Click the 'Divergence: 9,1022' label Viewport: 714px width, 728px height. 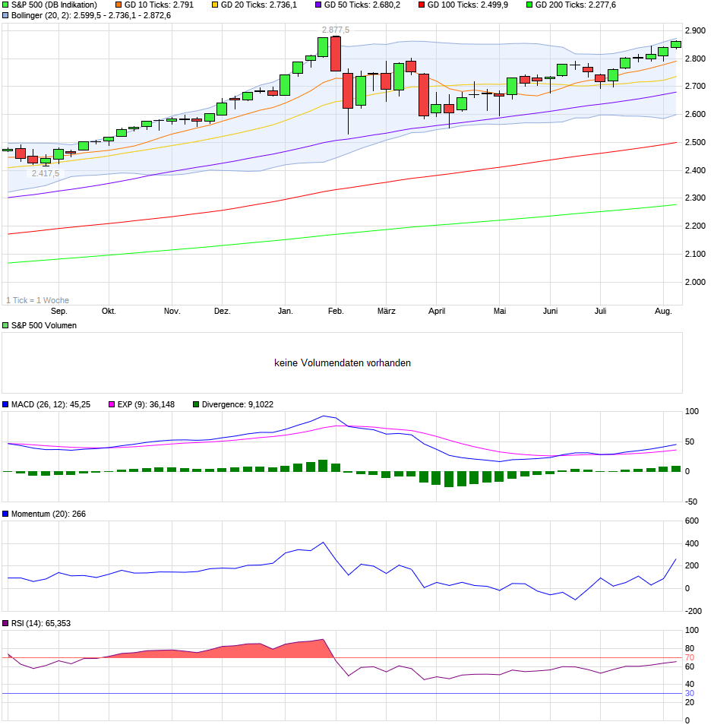pyautogui.click(x=238, y=404)
